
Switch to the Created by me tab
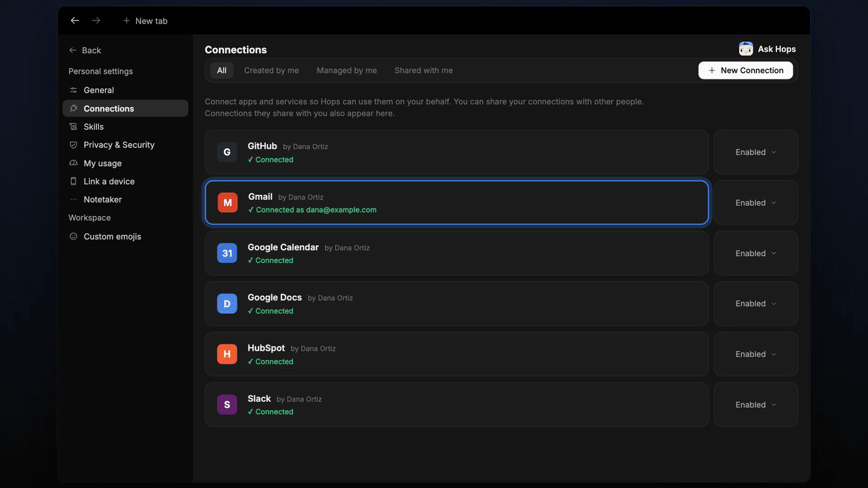click(x=271, y=70)
